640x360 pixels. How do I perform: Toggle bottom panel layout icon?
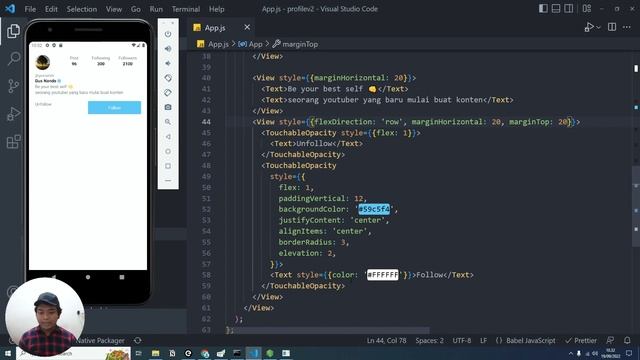(x=556, y=9)
